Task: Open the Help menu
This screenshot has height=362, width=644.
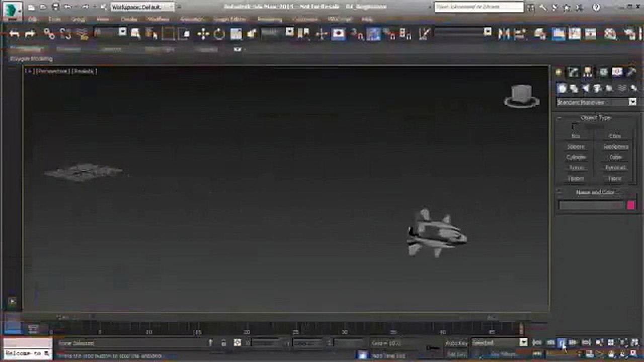Action: pos(367,20)
